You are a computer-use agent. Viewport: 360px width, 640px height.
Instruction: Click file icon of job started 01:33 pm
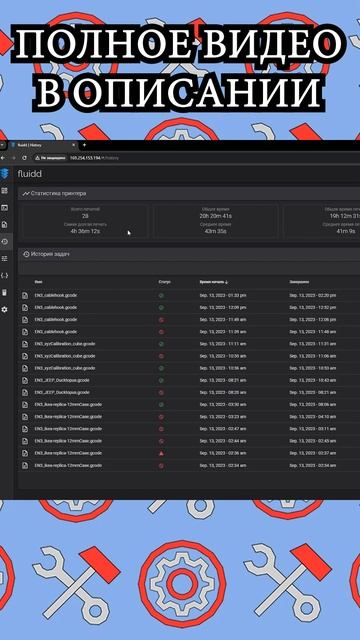point(25,295)
